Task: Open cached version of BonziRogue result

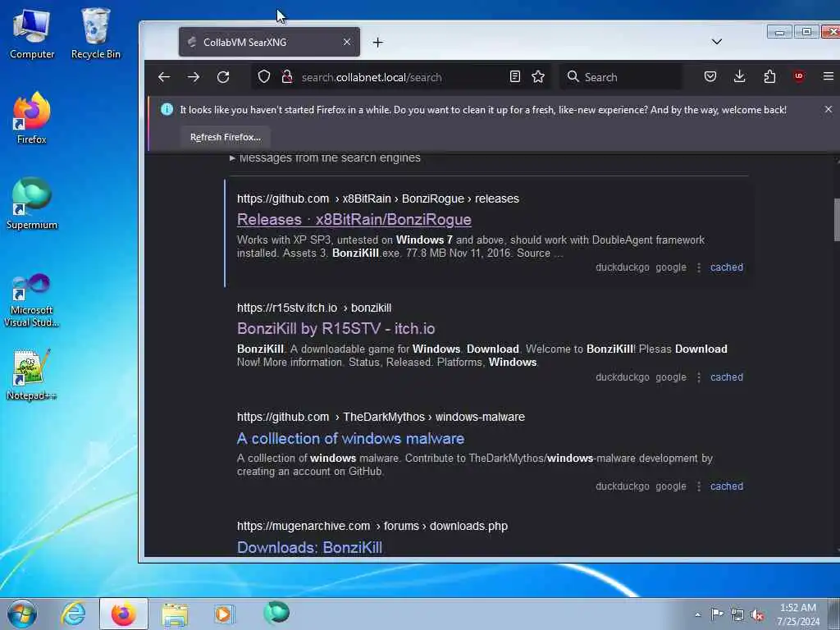Action: coord(727,267)
